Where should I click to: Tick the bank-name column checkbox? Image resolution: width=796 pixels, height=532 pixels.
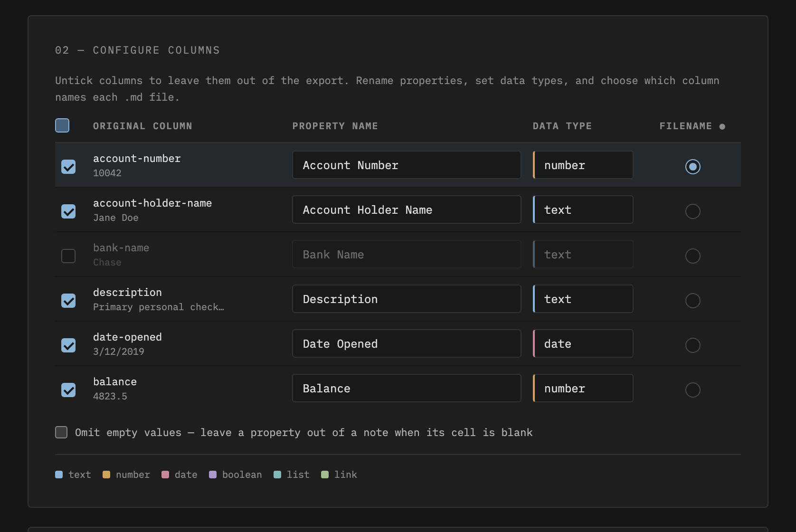(68, 256)
